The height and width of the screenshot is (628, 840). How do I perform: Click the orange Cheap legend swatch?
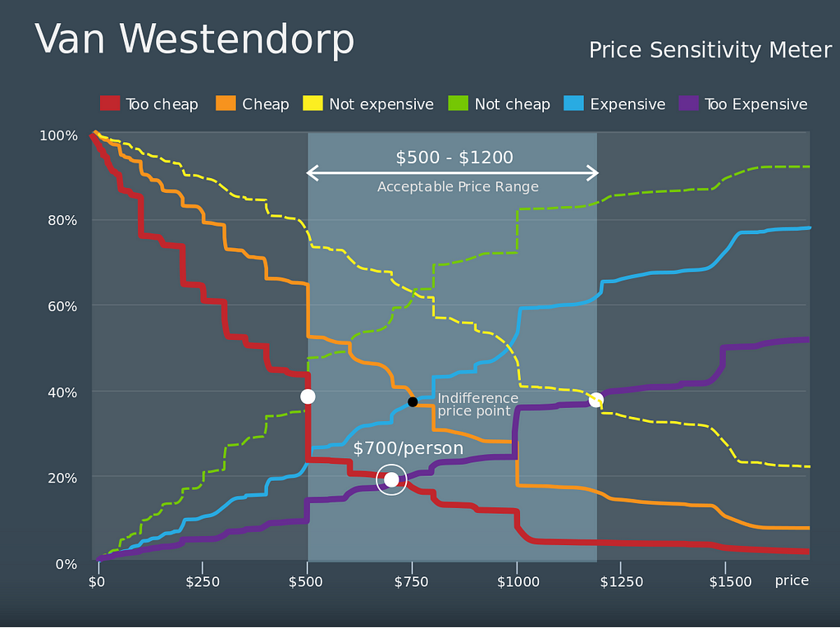pyautogui.click(x=226, y=103)
